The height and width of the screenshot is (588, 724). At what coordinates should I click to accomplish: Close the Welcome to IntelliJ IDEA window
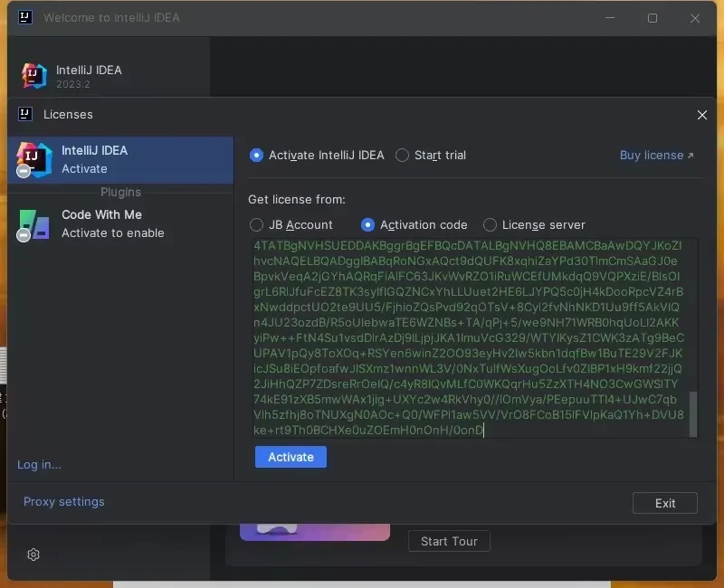[695, 18]
